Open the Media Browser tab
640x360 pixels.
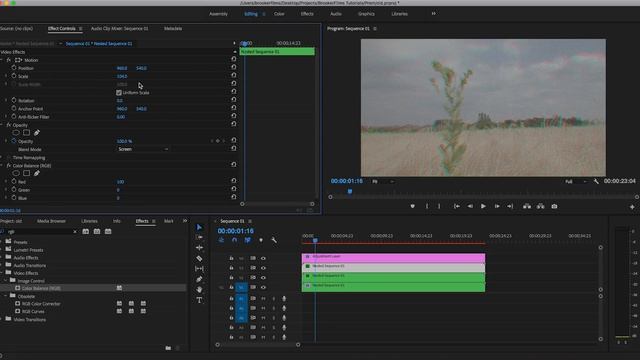point(51,221)
